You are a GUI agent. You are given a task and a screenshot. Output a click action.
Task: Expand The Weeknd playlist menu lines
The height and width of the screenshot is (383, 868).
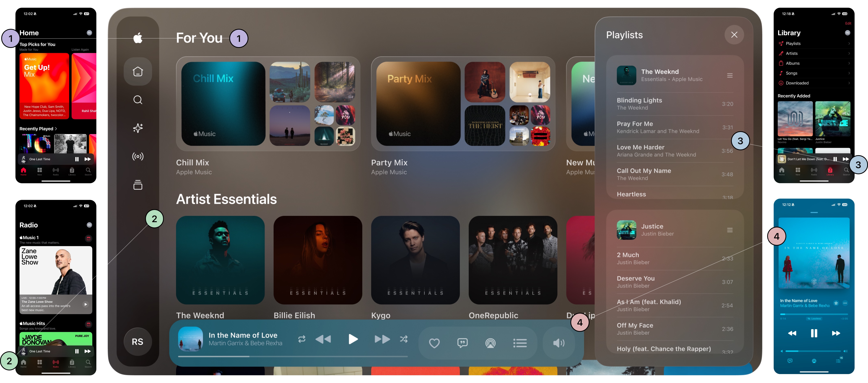click(x=730, y=75)
